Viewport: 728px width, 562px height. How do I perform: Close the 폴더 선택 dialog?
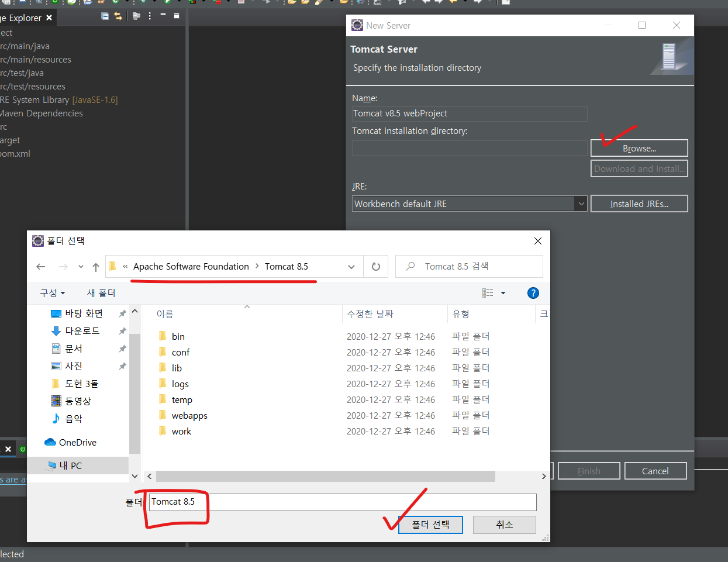[x=538, y=241]
